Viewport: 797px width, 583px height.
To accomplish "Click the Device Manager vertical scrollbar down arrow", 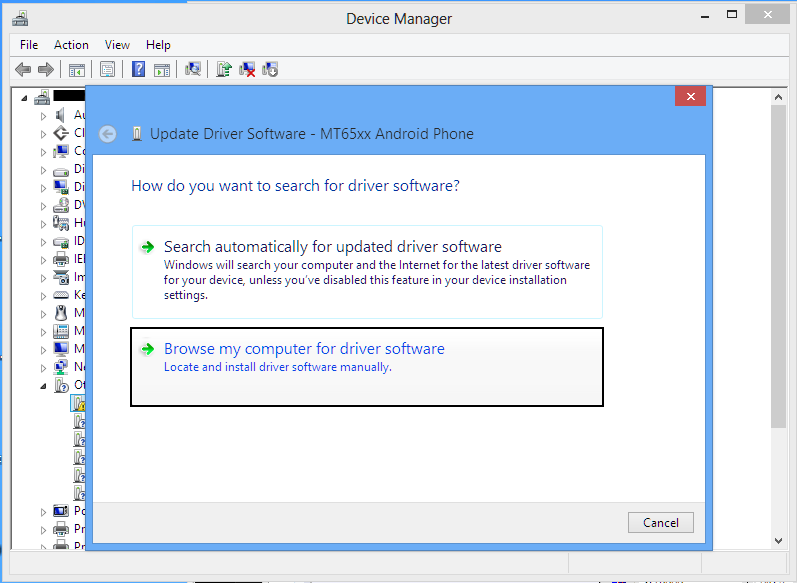I will point(779,540).
